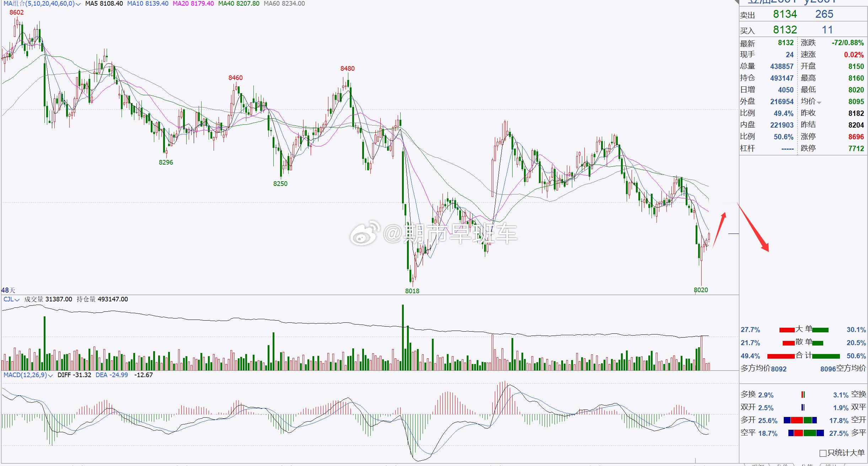Switch to the 明细 tab
868x466 pixels.
[757, 465]
